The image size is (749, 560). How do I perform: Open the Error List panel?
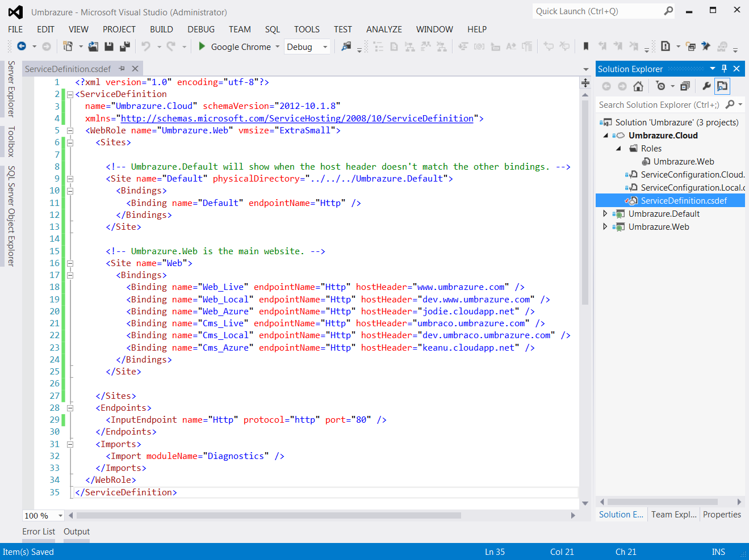click(39, 532)
